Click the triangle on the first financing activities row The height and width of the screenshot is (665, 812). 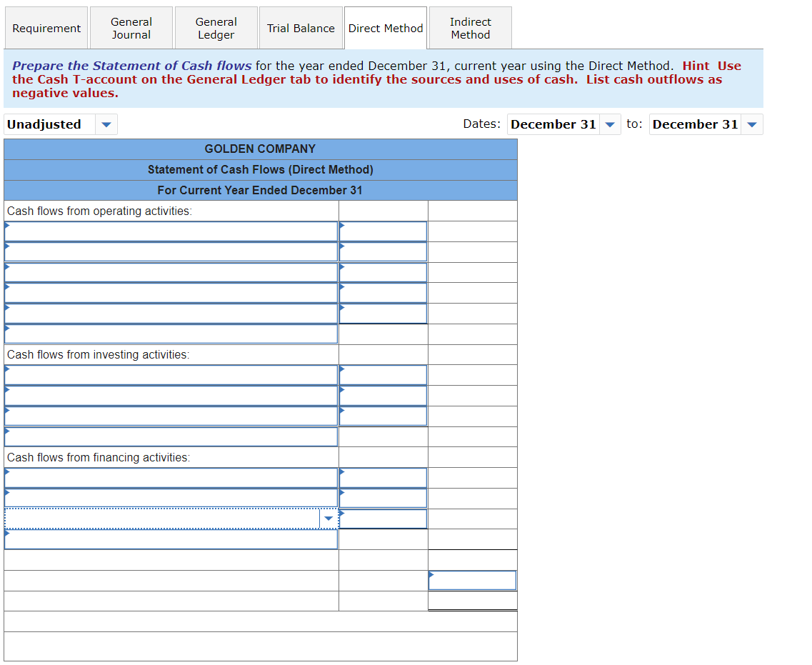click(6, 472)
